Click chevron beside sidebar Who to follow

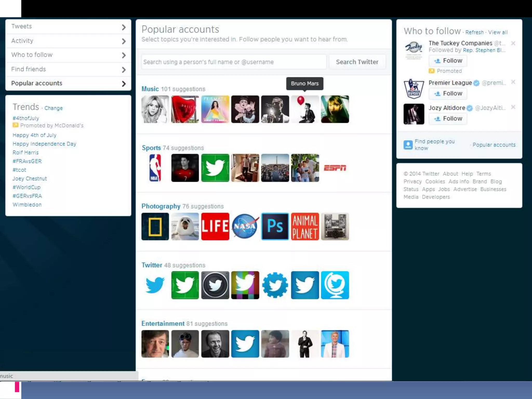click(x=124, y=55)
